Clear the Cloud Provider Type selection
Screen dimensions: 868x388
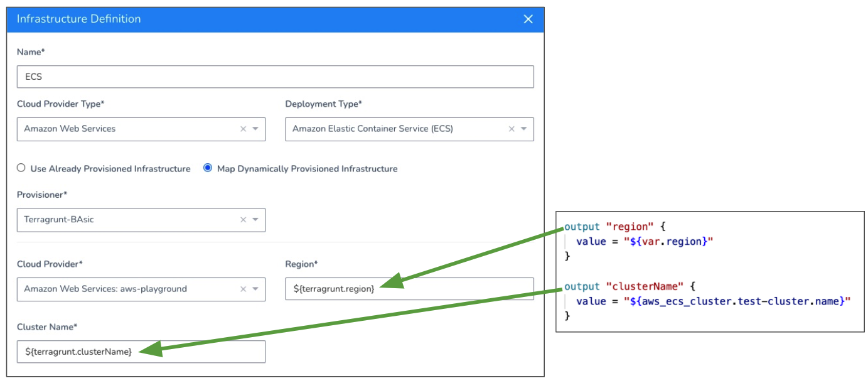(243, 129)
